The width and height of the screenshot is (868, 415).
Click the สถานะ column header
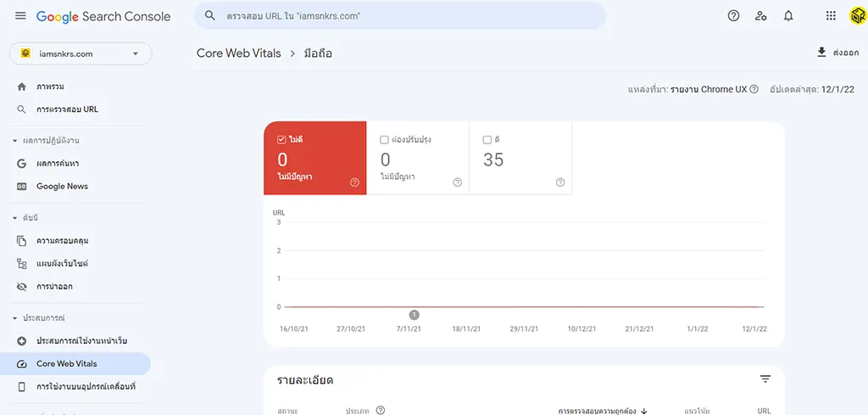(288, 411)
